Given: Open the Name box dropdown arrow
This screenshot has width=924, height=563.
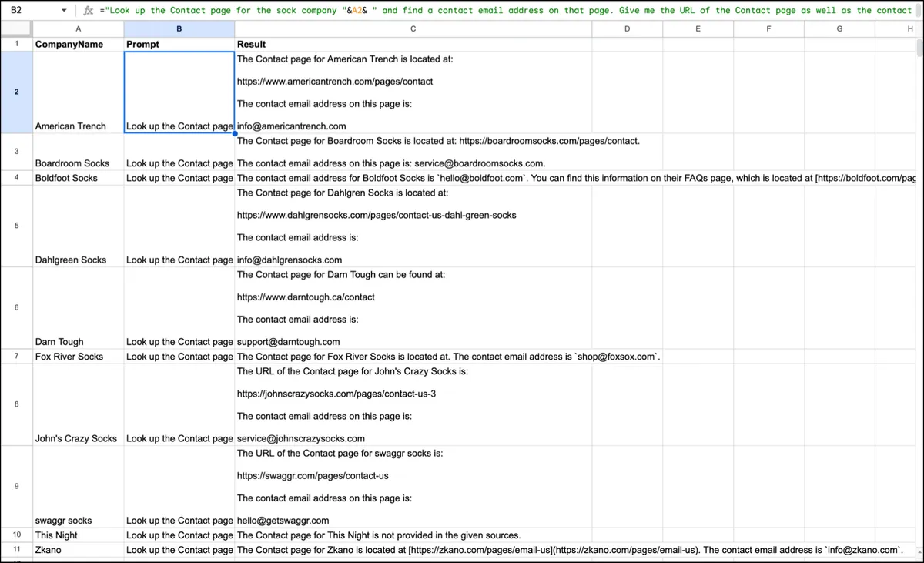Looking at the screenshot, I should coord(64,11).
